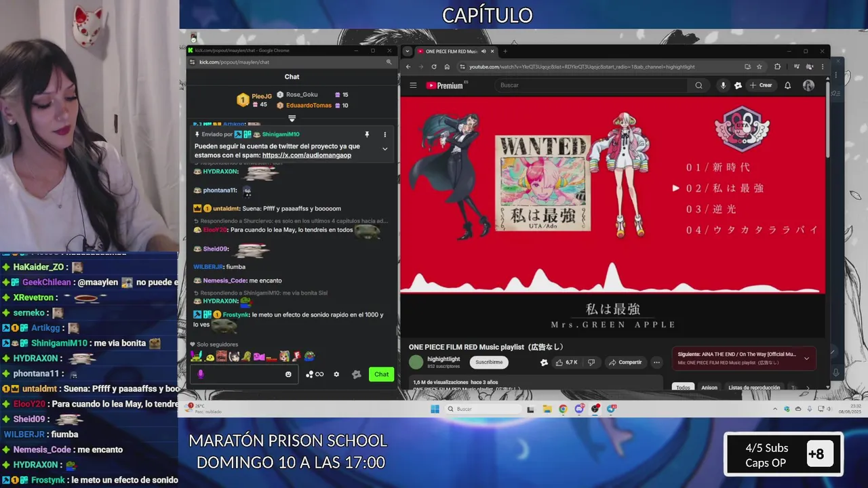Open Windows Start menu
This screenshot has height=488, width=868.
pos(435,409)
